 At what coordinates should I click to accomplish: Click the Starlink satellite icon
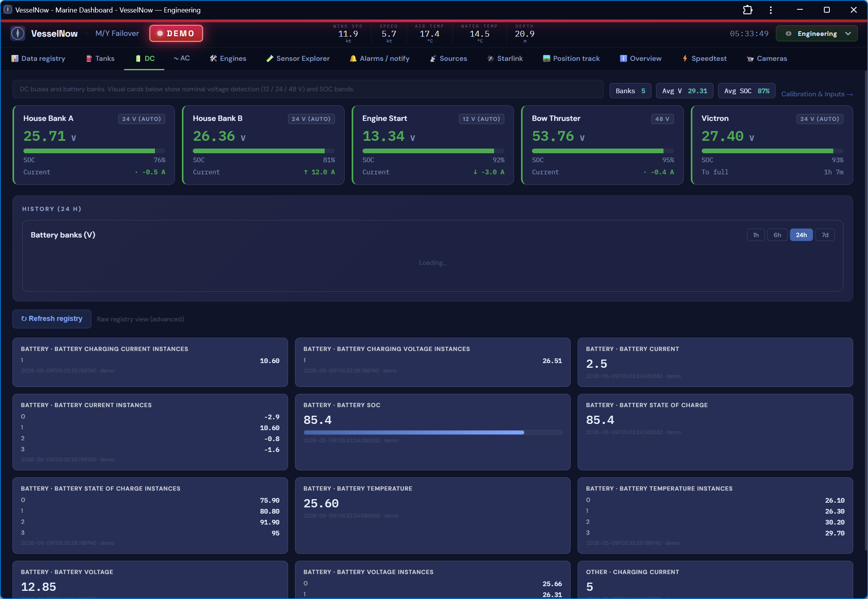[491, 58]
